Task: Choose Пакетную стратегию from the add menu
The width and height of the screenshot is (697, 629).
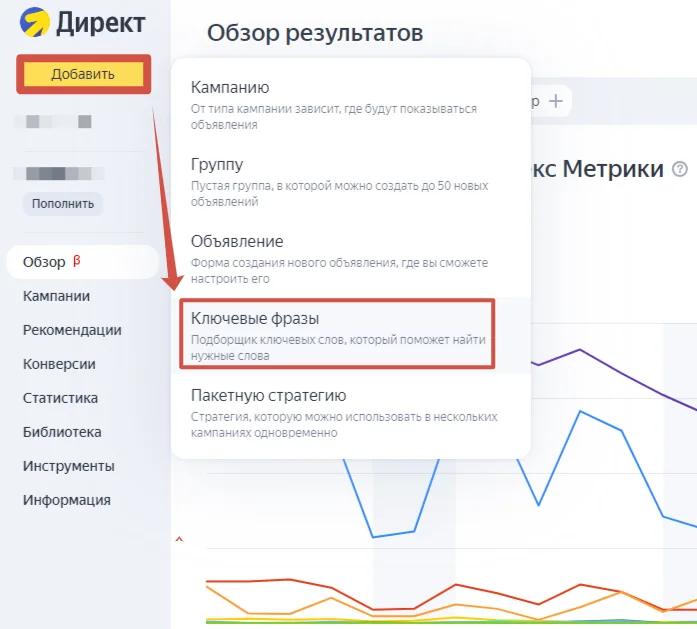Action: [351, 413]
